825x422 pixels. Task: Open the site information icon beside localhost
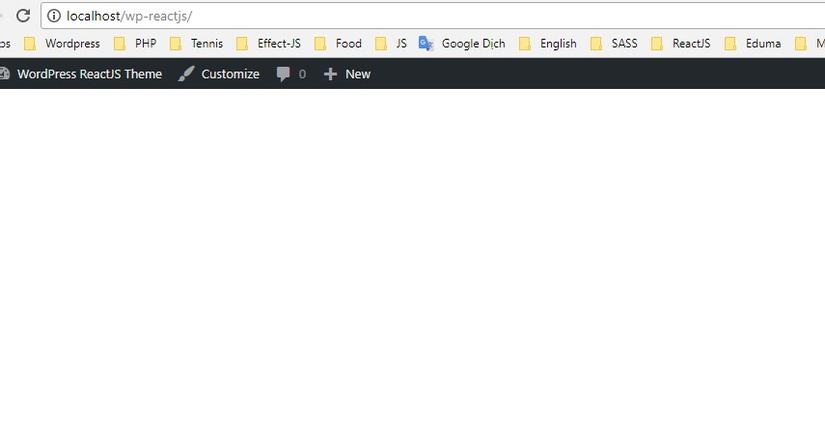pyautogui.click(x=54, y=16)
